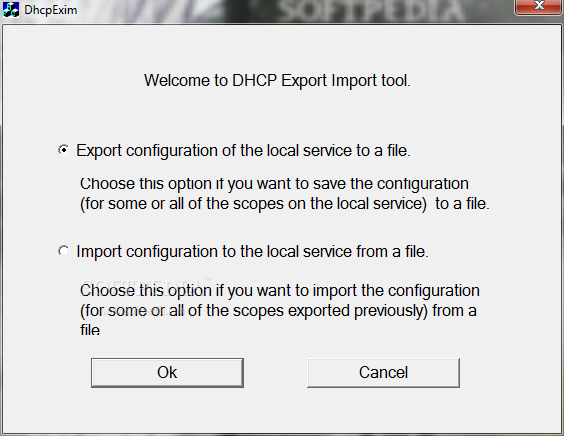Screen dimensions: 564x436
Task: Click 'Choose this option if you want to save' description
Action: click(x=285, y=194)
